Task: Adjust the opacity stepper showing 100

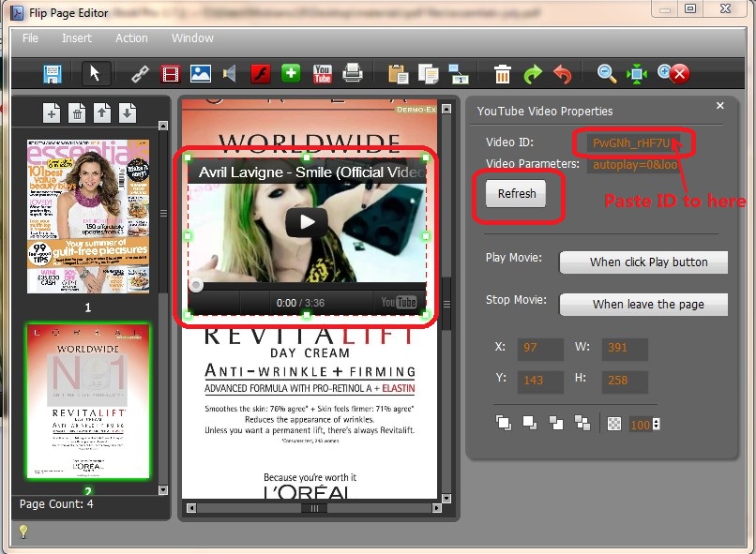Action: [657, 425]
